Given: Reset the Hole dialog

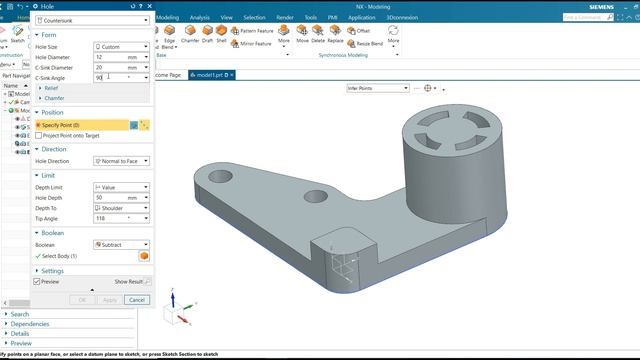Looking at the screenshot, I should click(133, 6).
